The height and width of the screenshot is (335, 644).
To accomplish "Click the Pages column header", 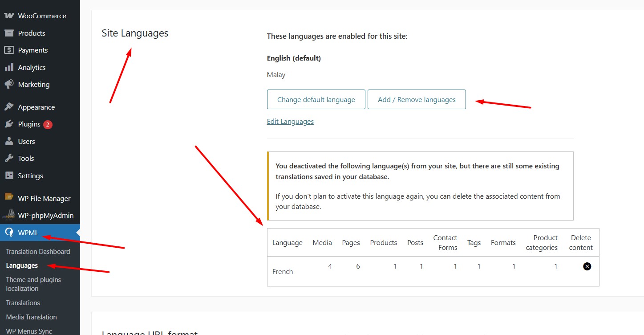I will coord(351,243).
